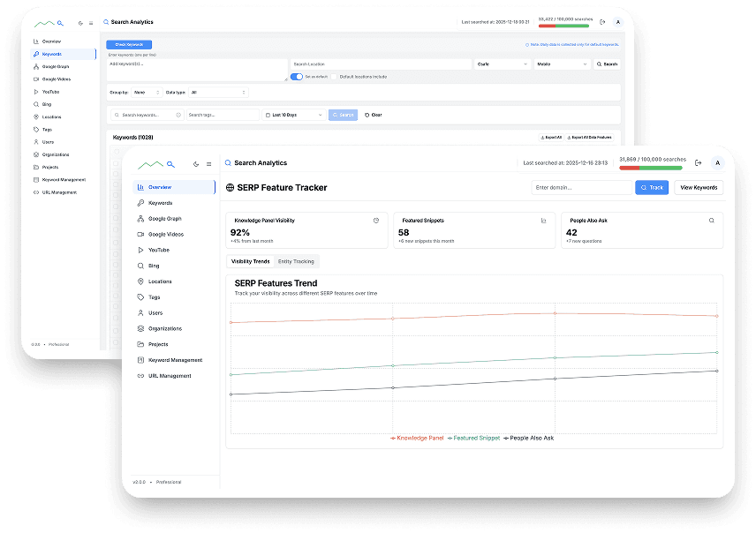Select the Visibility Trends tab
756x533 pixels.
tap(250, 261)
